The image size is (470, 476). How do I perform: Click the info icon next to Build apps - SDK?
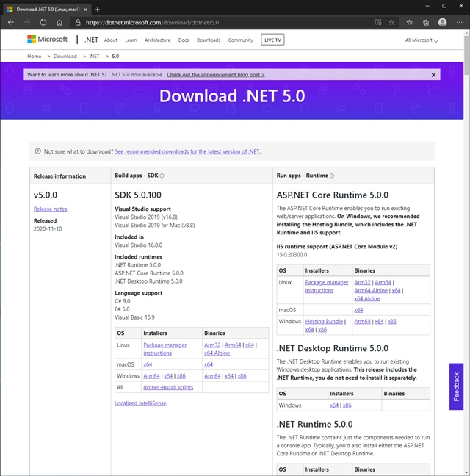tap(162, 176)
